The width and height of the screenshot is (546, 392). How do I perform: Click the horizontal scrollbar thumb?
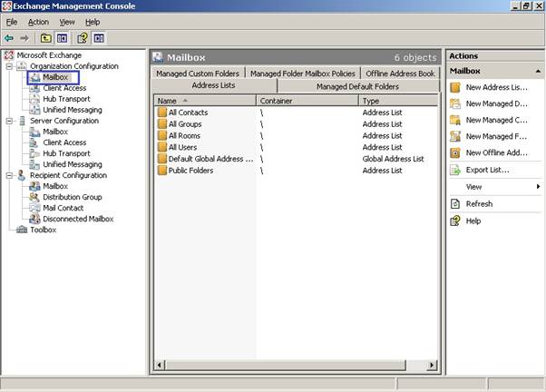(x=286, y=365)
